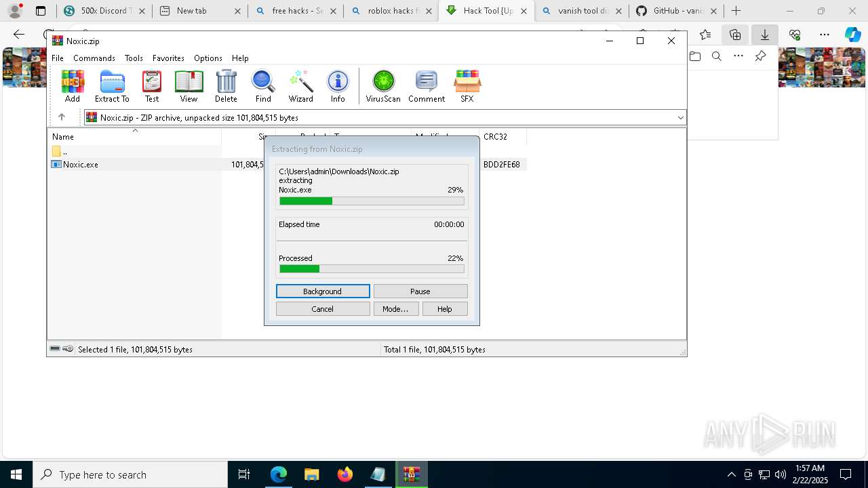This screenshot has height=488, width=868.
Task: Open the Favorites menu
Action: click(168, 58)
